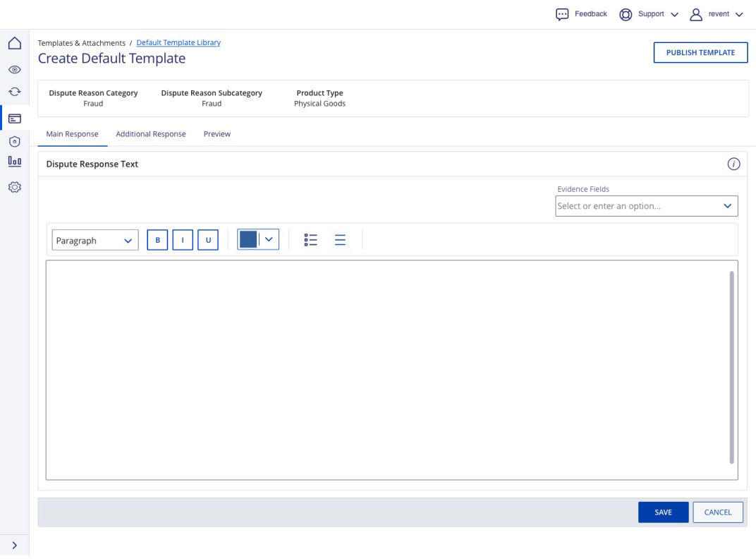
Task: Switch to the Preview tab
Action: point(217,134)
